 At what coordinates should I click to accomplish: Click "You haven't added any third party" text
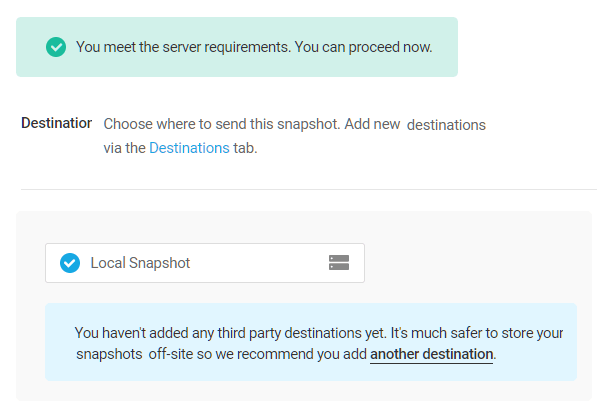tap(185, 332)
